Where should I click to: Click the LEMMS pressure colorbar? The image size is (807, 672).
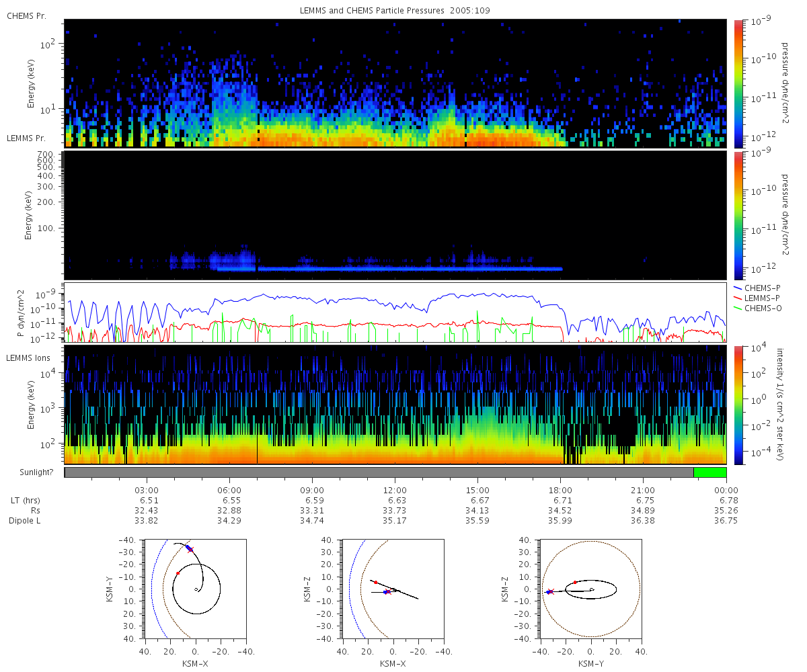click(x=738, y=215)
